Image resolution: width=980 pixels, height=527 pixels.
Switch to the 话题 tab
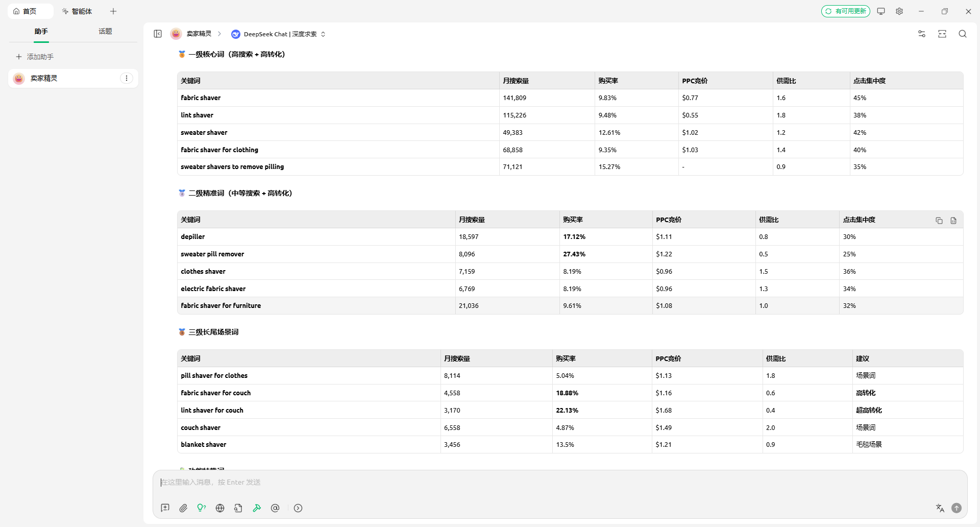tap(105, 32)
